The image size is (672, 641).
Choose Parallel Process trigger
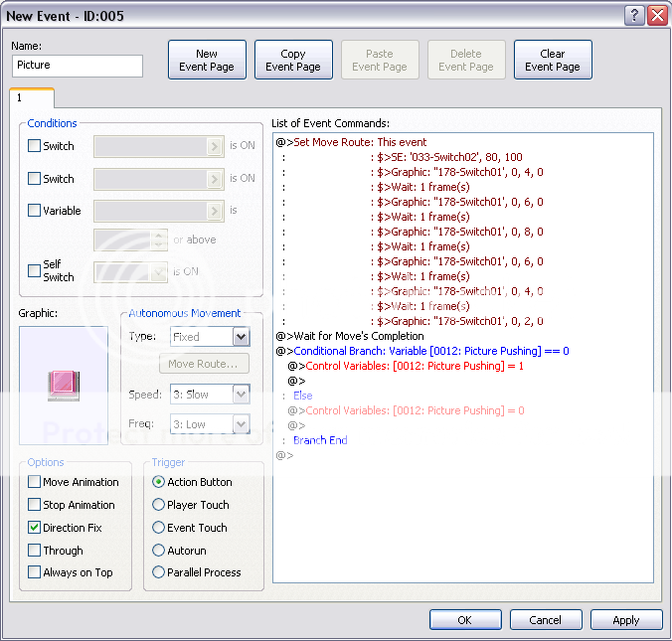[x=159, y=572]
